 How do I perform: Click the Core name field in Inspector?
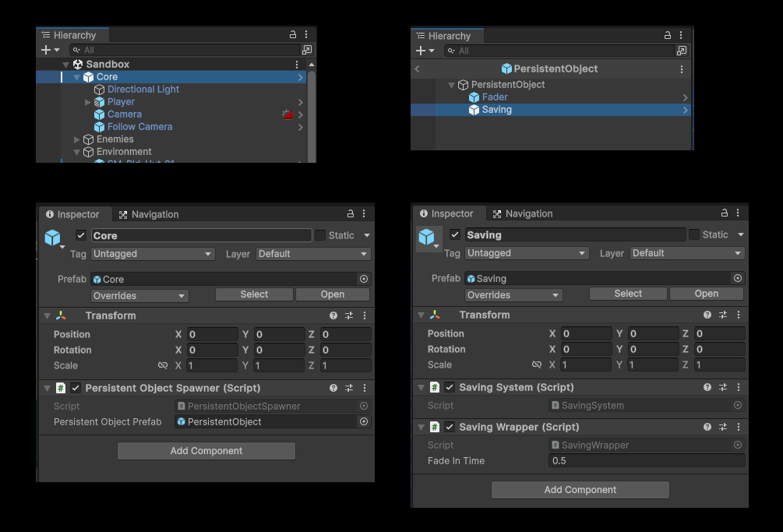coord(202,235)
